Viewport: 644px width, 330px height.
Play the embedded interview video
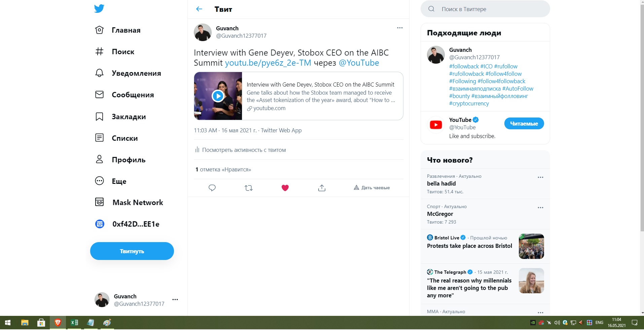click(x=218, y=96)
